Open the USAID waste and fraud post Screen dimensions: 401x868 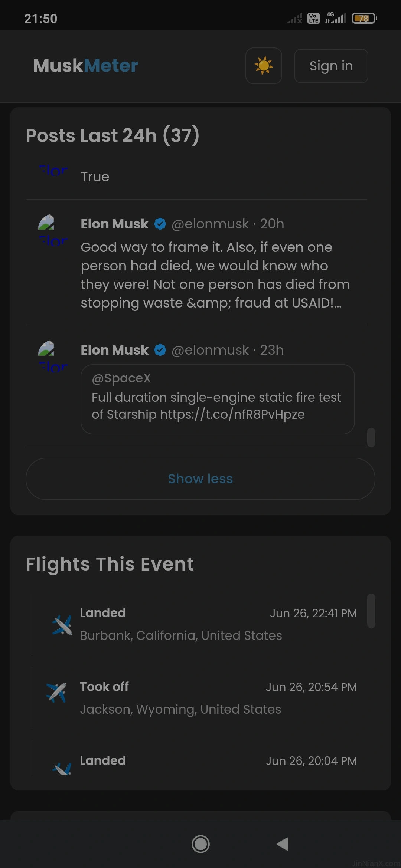tap(215, 275)
